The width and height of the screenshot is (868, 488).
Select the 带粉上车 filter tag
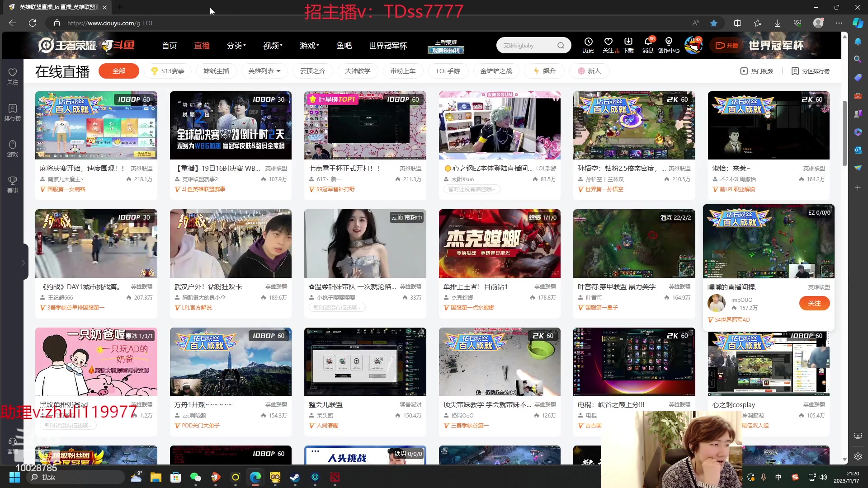click(x=403, y=71)
